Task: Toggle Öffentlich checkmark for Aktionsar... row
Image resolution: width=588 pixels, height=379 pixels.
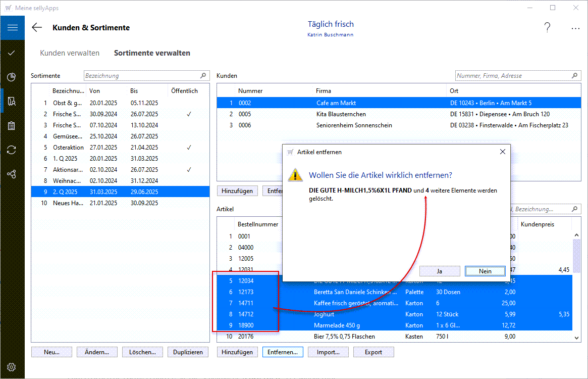Action: pos(189,170)
